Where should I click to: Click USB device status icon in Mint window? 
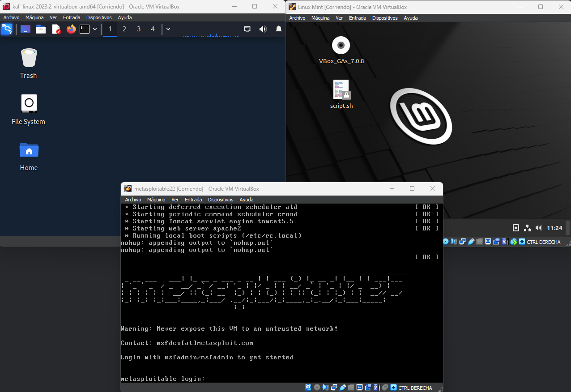click(x=471, y=242)
